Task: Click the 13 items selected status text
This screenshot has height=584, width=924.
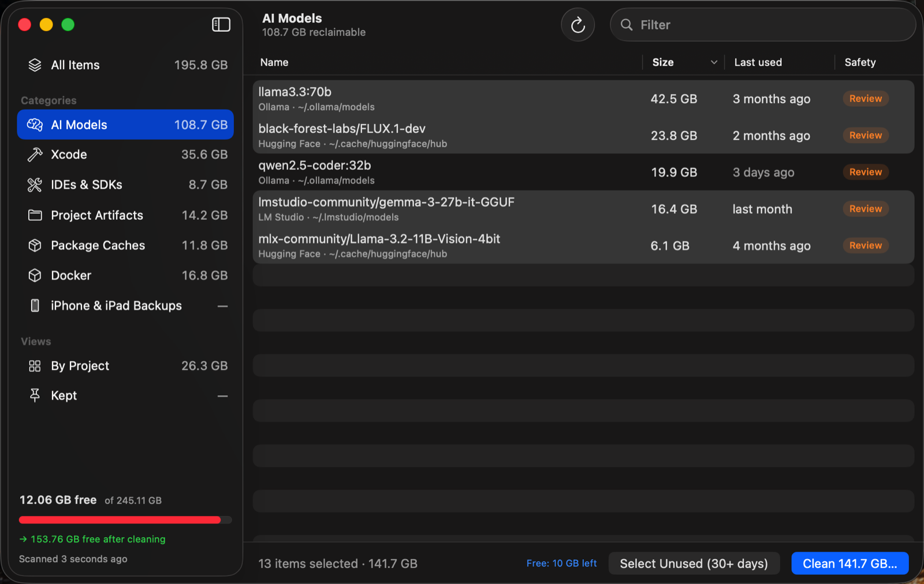Action: click(x=338, y=563)
